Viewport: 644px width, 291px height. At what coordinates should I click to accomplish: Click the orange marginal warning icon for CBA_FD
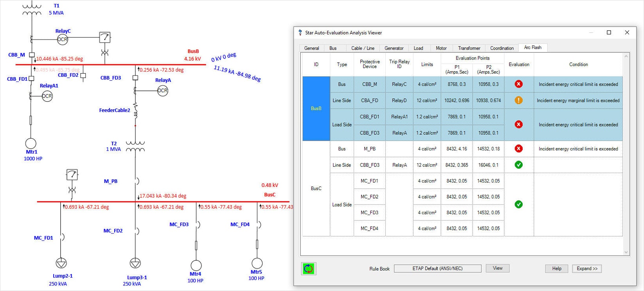tap(518, 100)
